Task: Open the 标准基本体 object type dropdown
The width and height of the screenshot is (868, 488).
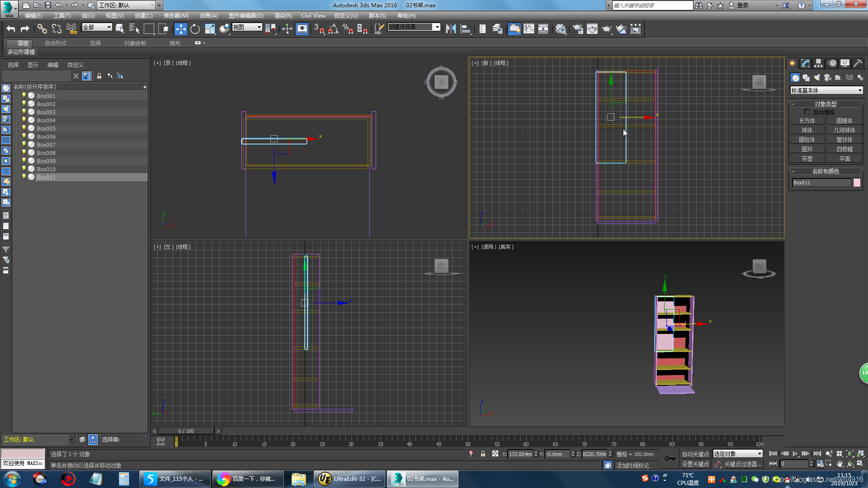Action: [x=826, y=90]
